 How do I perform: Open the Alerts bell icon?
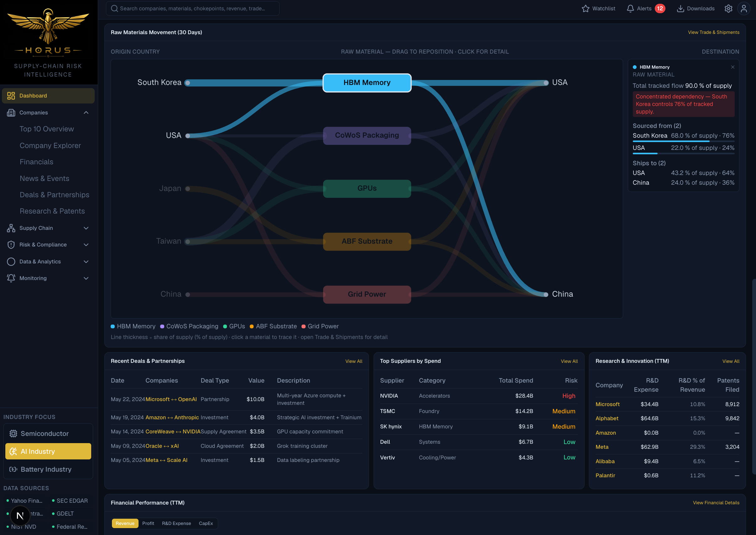(x=630, y=8)
